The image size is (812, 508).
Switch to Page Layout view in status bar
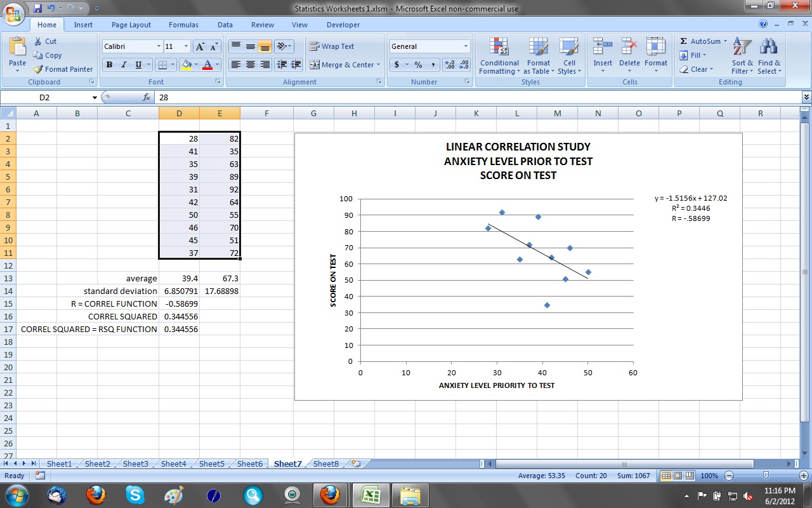[678, 476]
